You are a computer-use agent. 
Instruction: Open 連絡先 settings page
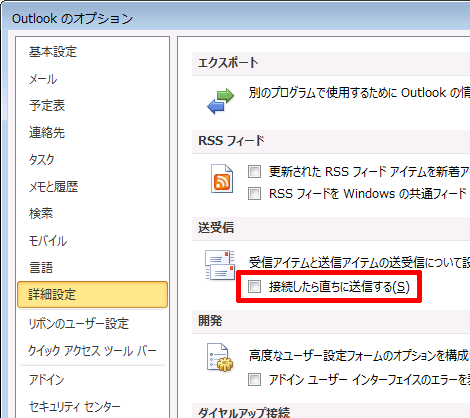(x=92, y=133)
